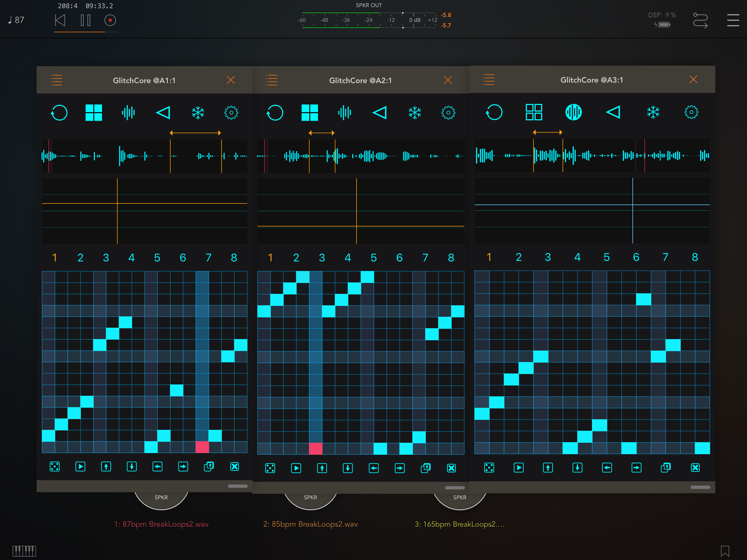Click the XY pad crosshair in GlitchCore A1

117,203
